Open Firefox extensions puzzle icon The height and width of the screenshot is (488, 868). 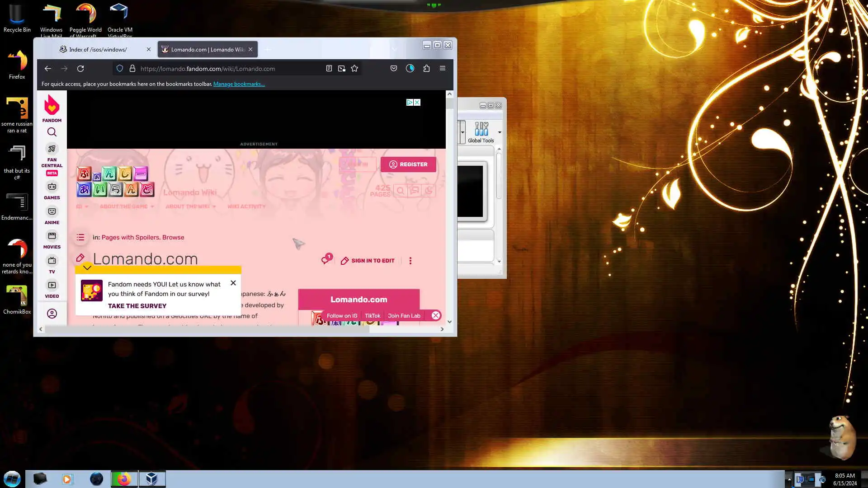(426, 69)
